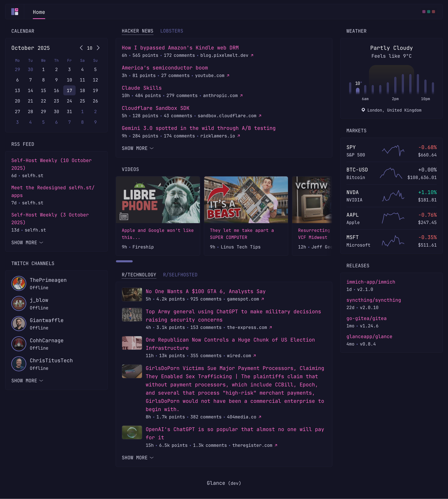The width and height of the screenshot is (448, 499).
Task: Open j_blow's Twitch channel avatar
Action: pyautogui.click(x=19, y=303)
